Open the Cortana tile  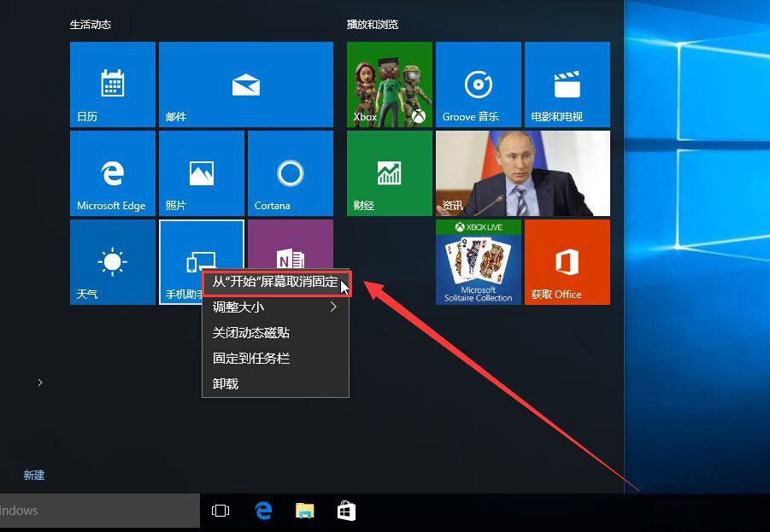[291, 173]
